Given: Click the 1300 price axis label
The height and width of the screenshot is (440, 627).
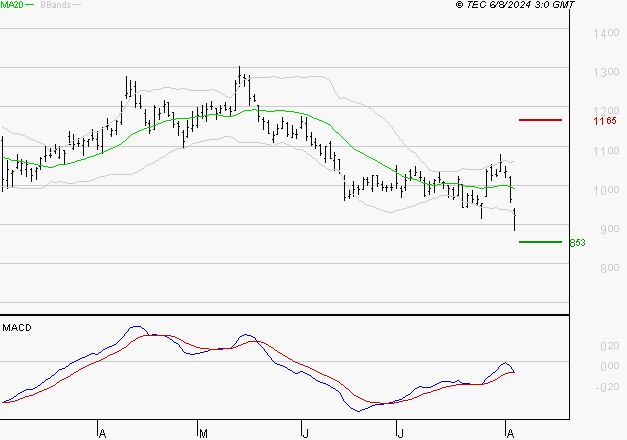Looking at the screenshot, I should (x=606, y=72).
